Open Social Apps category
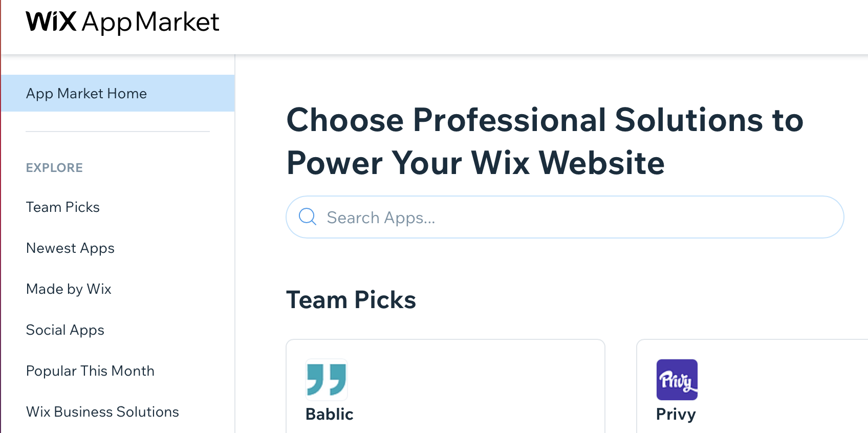This screenshot has height=433, width=868. click(65, 330)
